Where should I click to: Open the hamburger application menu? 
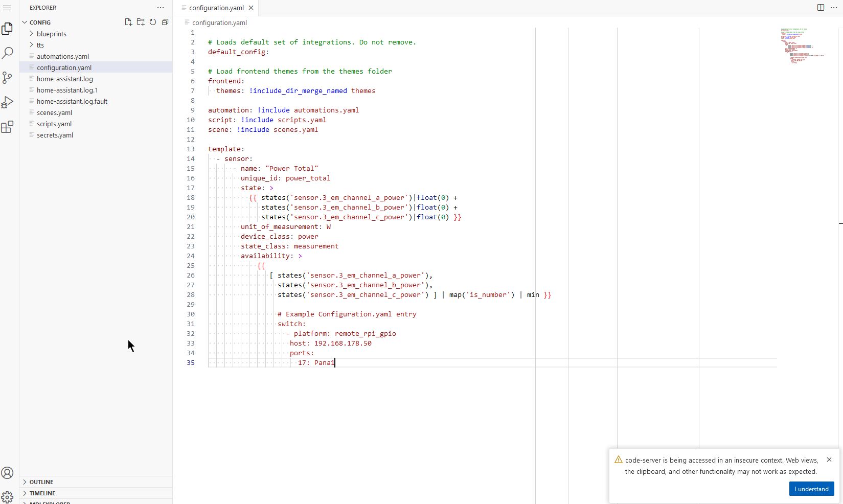(x=7, y=8)
